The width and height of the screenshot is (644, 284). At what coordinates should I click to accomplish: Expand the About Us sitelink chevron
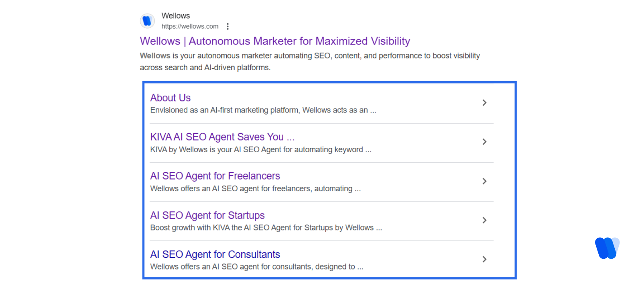[484, 103]
